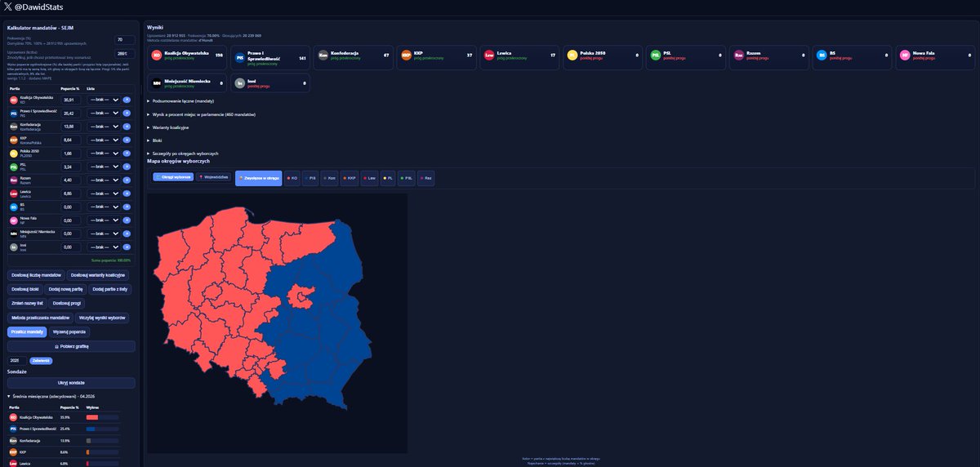Click Przelicz mandaty button
The width and height of the screenshot is (980, 467).
point(27,332)
